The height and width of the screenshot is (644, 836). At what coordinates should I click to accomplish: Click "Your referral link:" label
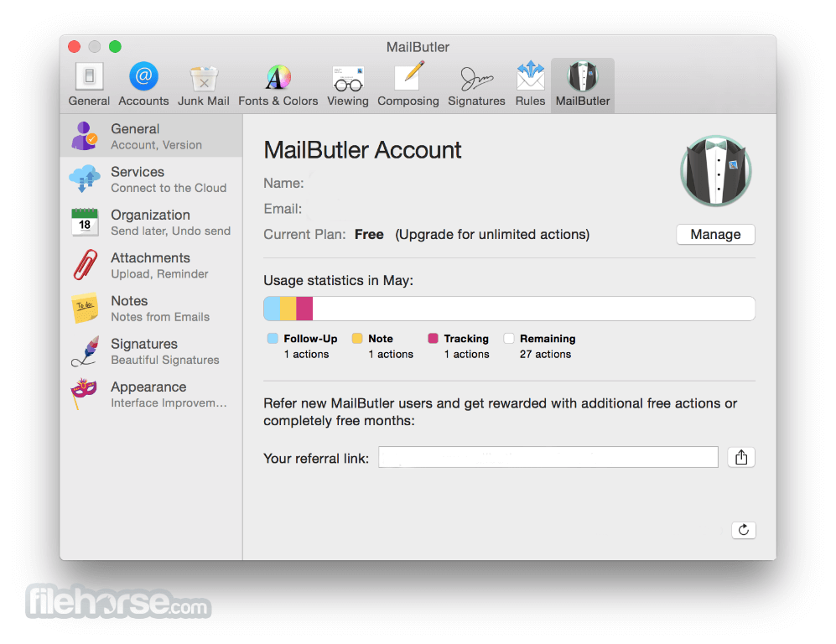[x=316, y=459]
